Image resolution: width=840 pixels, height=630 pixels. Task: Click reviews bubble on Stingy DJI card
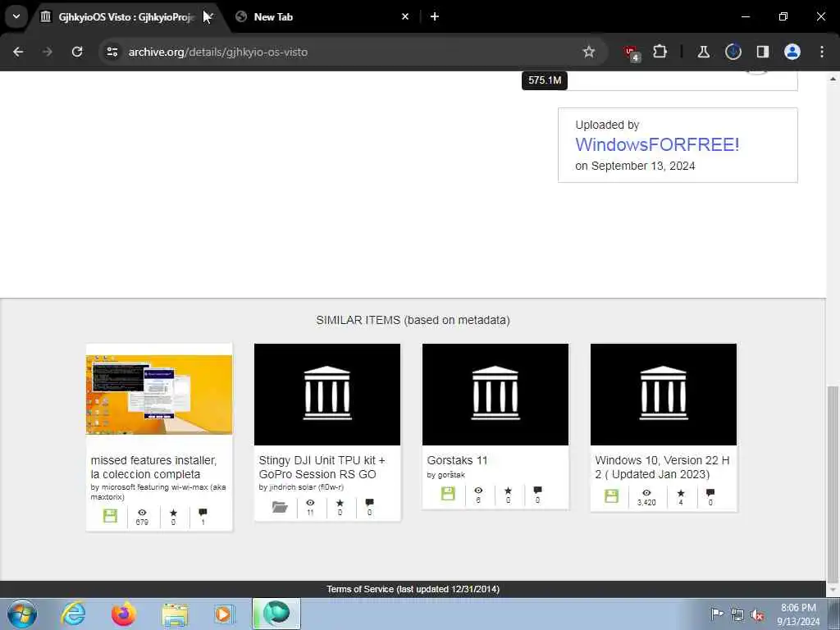click(369, 503)
